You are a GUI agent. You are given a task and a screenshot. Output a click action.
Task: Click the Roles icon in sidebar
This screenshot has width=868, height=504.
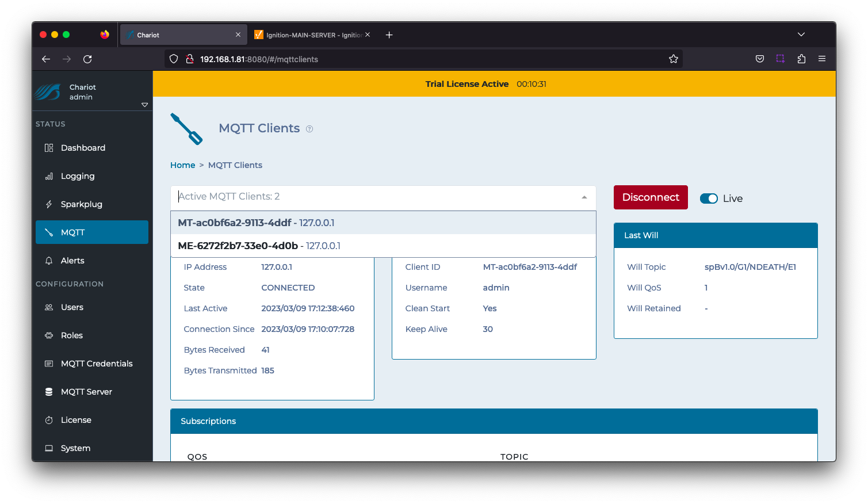click(49, 335)
